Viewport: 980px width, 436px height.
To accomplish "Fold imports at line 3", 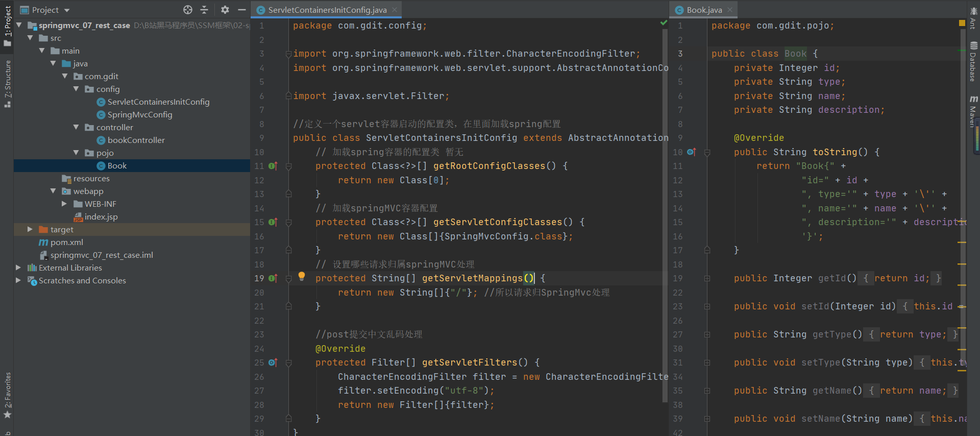I will (289, 54).
